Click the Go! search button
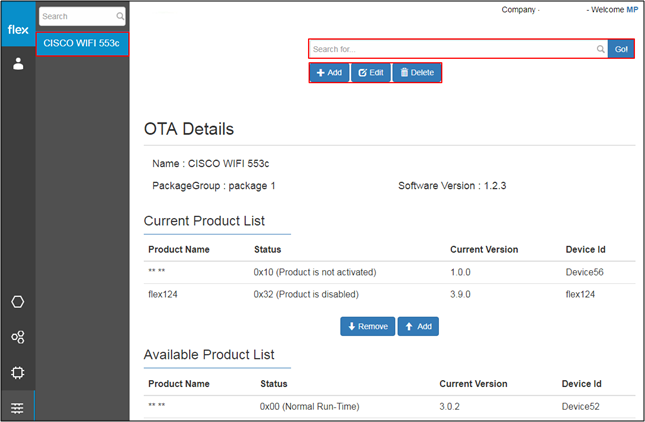This screenshot has height=422, width=645. pos(621,49)
